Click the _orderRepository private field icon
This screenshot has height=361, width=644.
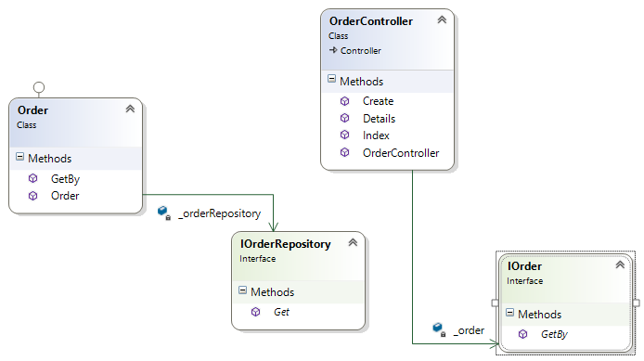(x=164, y=213)
